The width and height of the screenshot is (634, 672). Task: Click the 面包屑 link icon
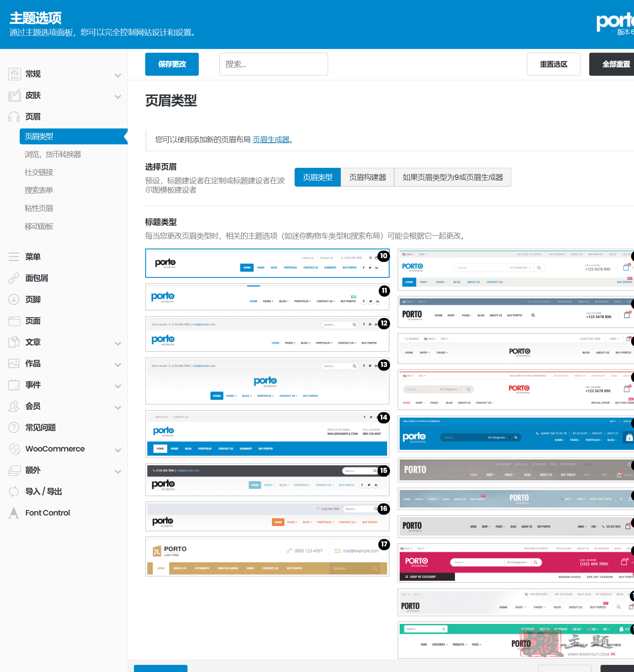14,278
